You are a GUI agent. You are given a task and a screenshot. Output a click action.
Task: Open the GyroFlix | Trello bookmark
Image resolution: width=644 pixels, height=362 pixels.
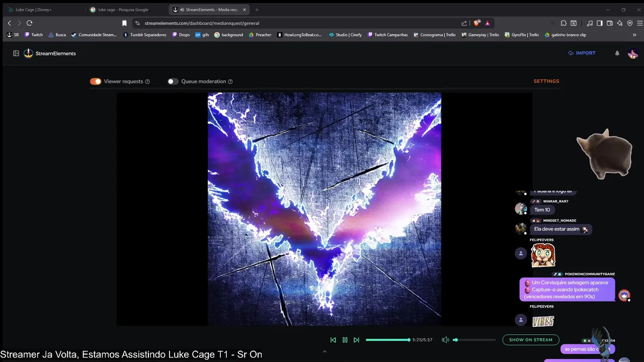point(522,35)
